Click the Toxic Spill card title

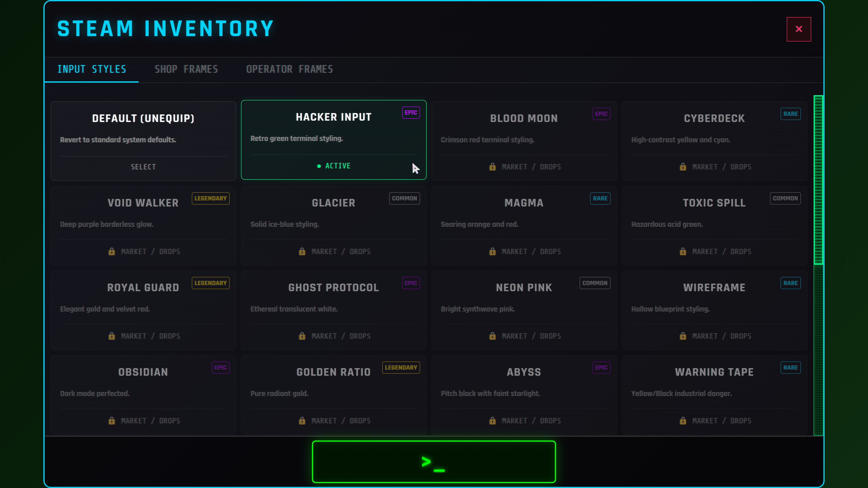(714, 203)
